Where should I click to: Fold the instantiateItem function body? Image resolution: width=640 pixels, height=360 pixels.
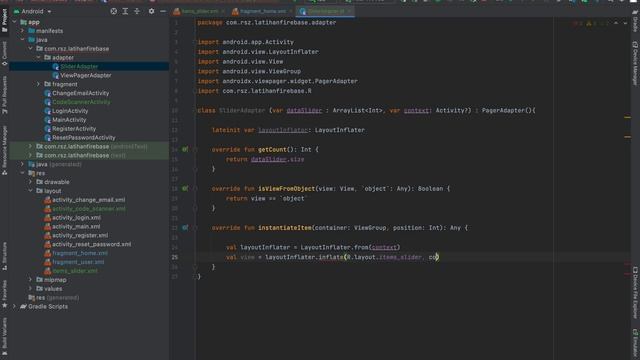195,228
